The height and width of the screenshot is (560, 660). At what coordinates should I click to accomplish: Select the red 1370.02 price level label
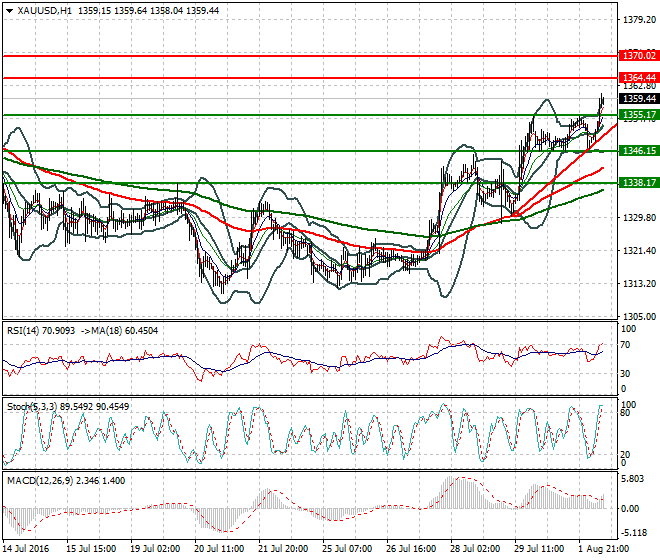click(639, 56)
